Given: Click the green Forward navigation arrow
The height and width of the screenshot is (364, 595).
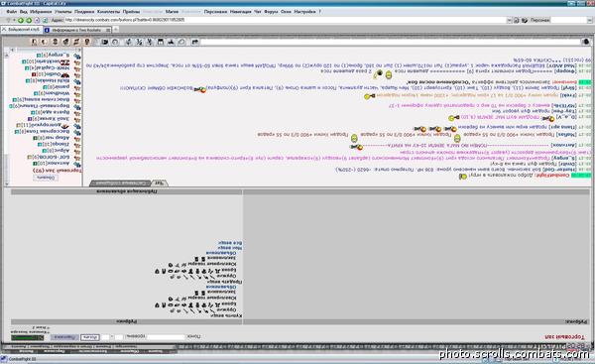Looking at the screenshot, I should 29,20.
